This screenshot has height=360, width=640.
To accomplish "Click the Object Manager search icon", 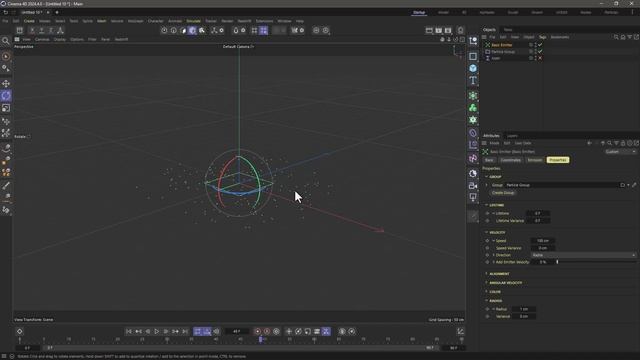I will coord(616,37).
